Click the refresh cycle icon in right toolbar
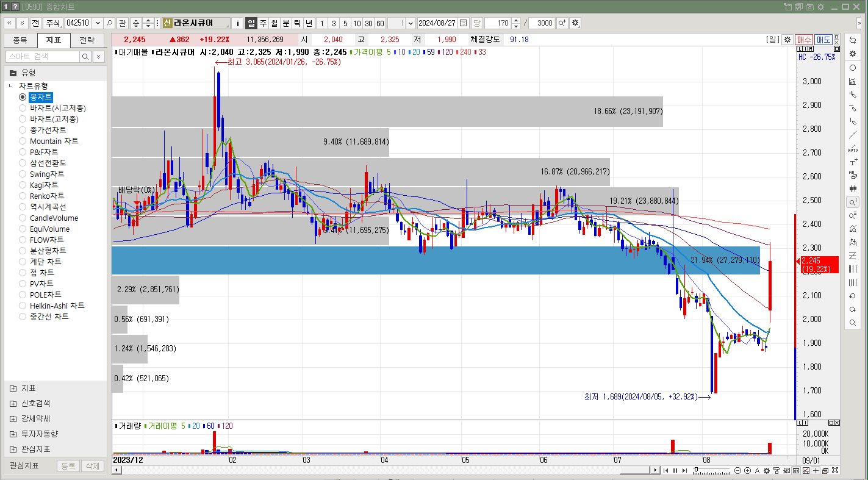 (853, 40)
